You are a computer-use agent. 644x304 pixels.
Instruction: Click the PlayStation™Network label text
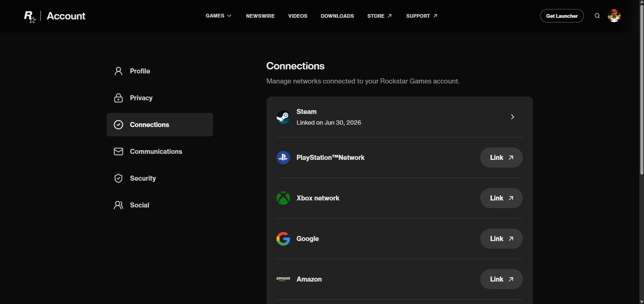tap(331, 158)
